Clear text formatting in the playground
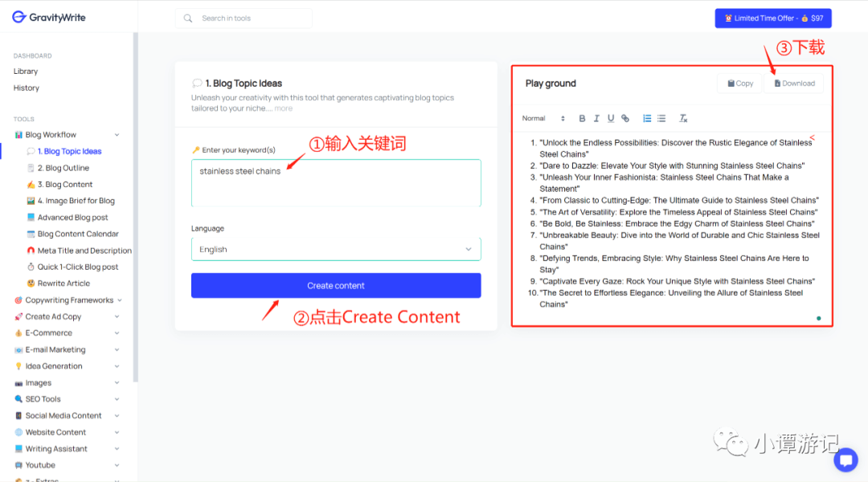 (683, 118)
